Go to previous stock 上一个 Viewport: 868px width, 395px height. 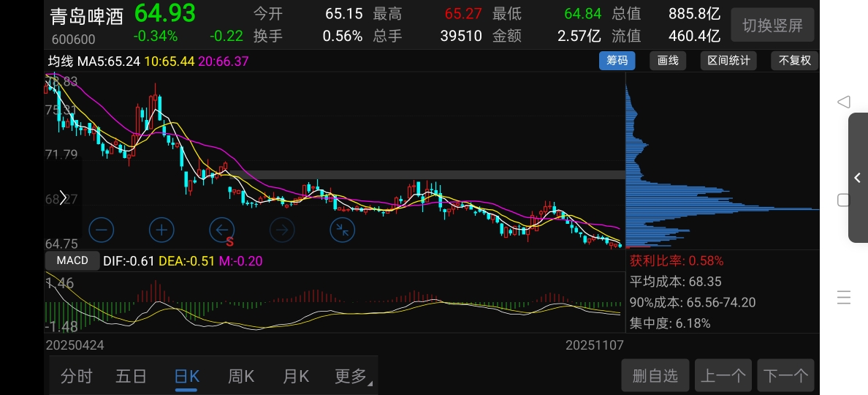point(723,376)
